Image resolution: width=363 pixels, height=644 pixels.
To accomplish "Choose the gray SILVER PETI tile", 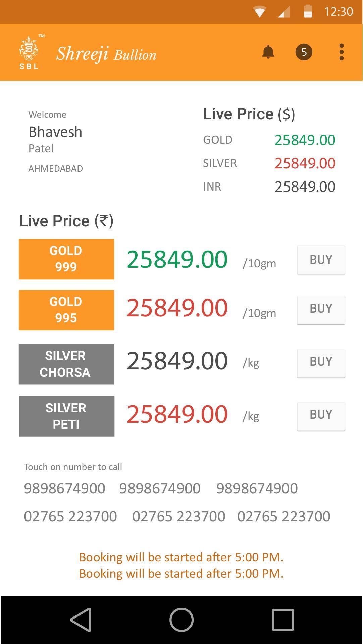I will click(x=66, y=416).
